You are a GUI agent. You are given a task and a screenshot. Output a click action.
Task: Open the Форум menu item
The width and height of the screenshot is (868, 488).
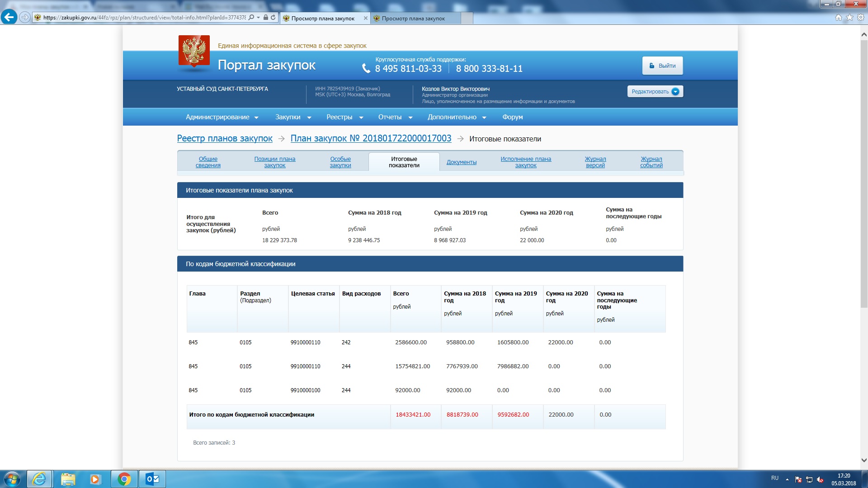512,117
